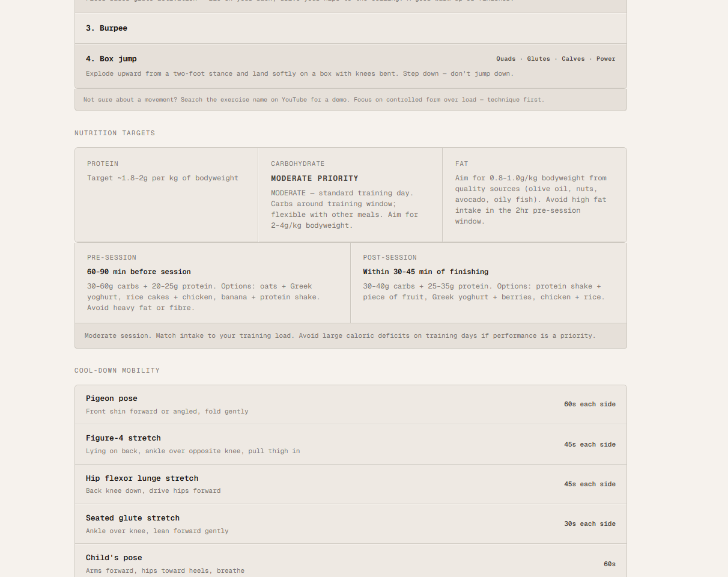Viewport: 728px width, 577px height.
Task: Click the PROTEIN card label
Action: pos(103,163)
